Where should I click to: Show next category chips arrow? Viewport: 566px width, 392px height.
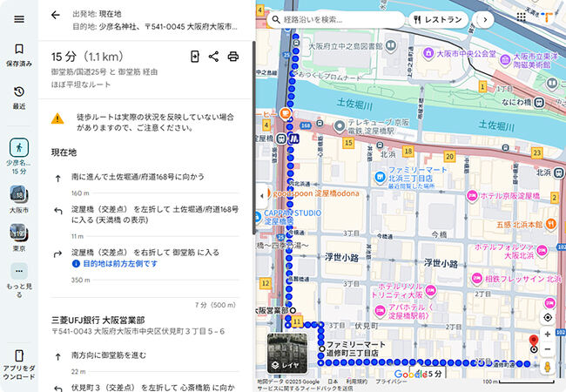485,19
